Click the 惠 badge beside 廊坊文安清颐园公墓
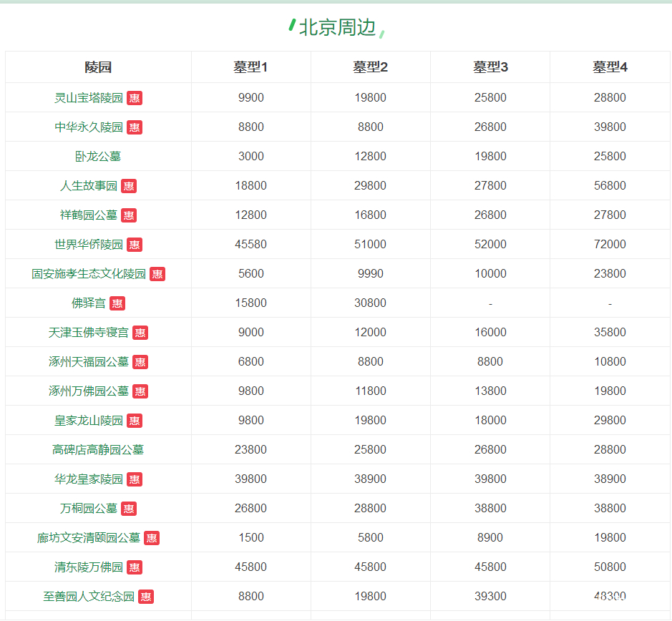This screenshot has height=621, width=672. coord(152,538)
